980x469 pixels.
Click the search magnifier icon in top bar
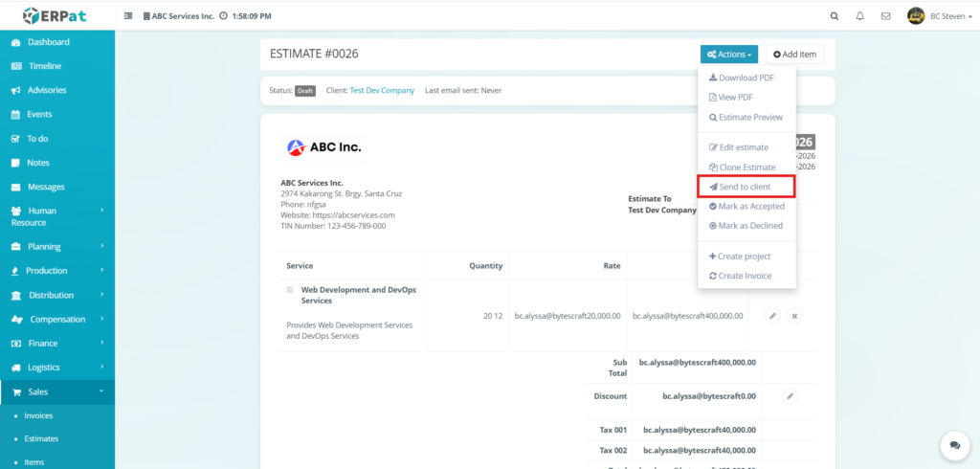(x=835, y=16)
